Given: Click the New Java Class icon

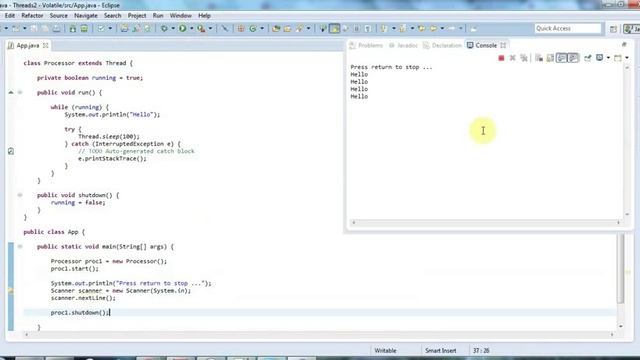Looking at the screenshot, I should (x=253, y=28).
